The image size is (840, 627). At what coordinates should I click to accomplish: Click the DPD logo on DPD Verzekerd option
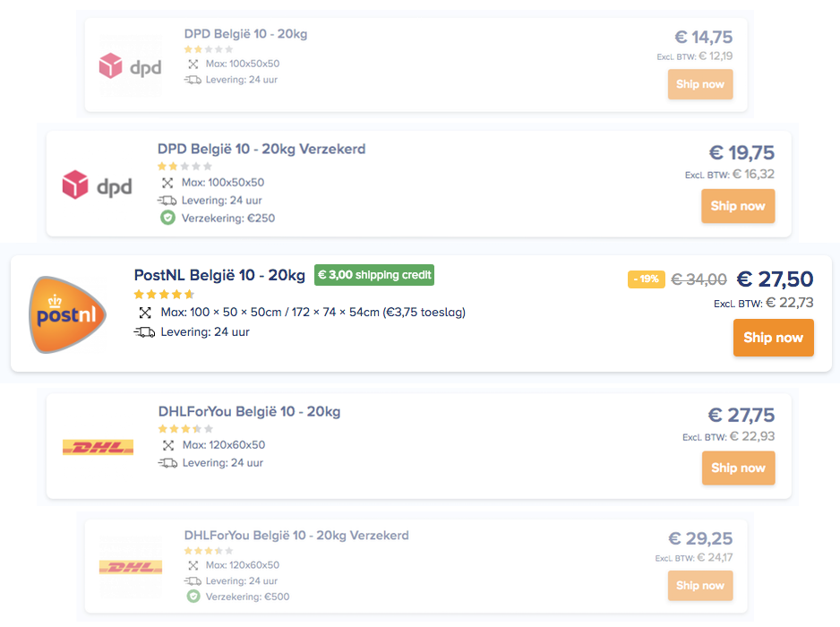[x=97, y=185]
